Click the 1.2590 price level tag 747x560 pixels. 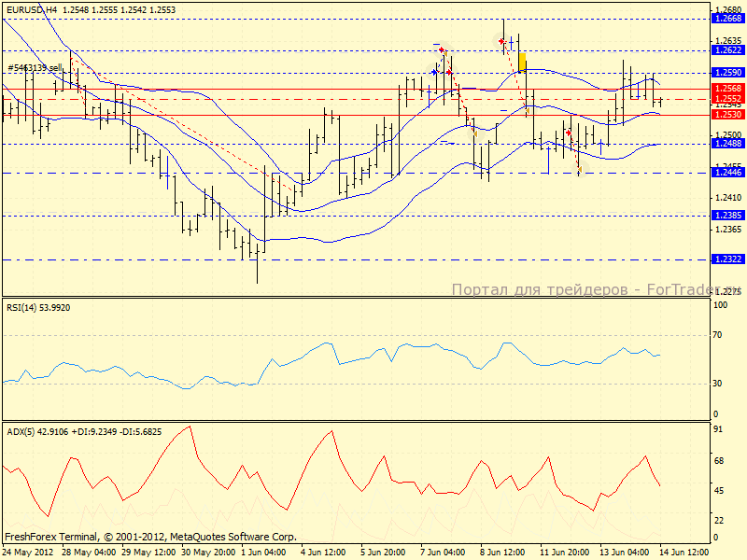[727, 72]
